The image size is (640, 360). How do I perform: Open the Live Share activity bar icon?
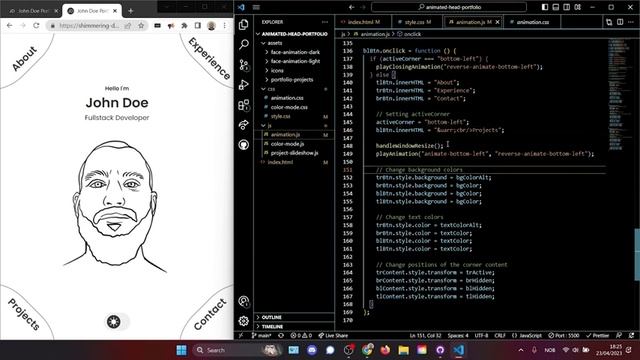click(x=244, y=125)
